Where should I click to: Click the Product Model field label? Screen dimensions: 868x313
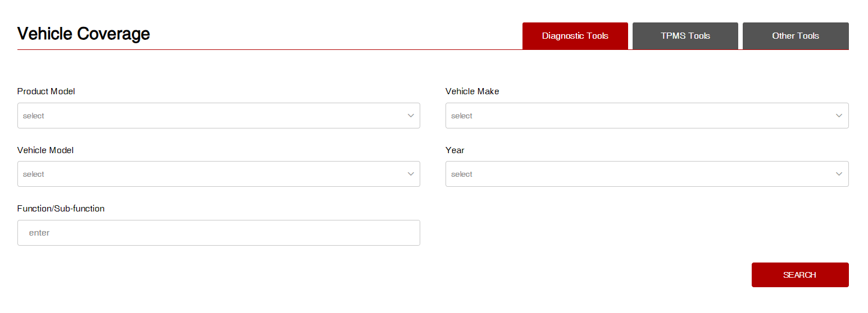point(46,91)
